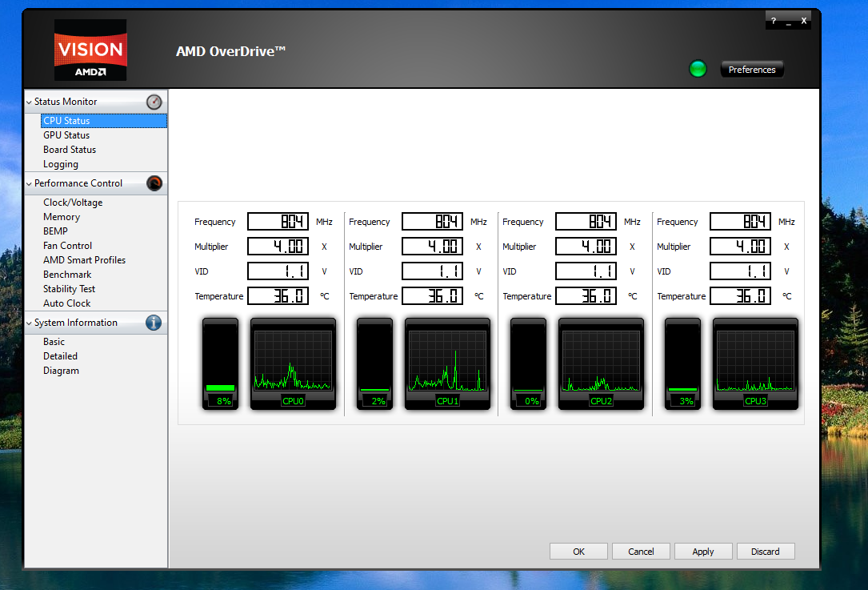Collapse the Performance Control section
The width and height of the screenshot is (868, 590).
pos(29,184)
